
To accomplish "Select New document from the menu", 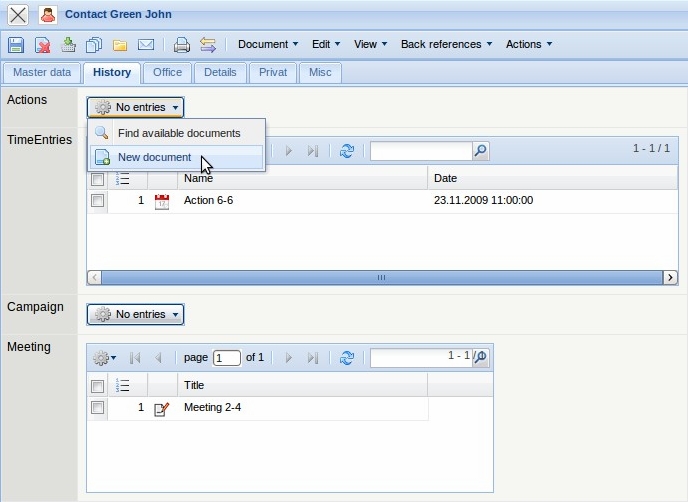I will 154,157.
